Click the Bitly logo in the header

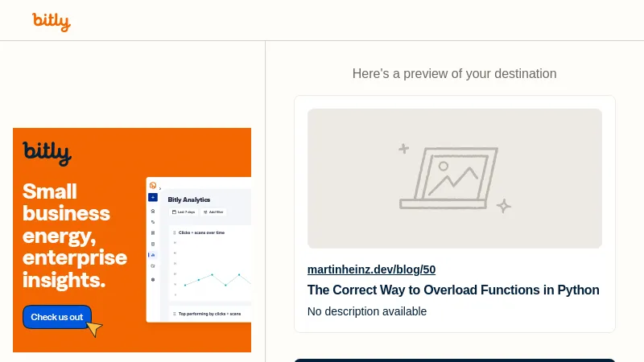click(x=52, y=22)
